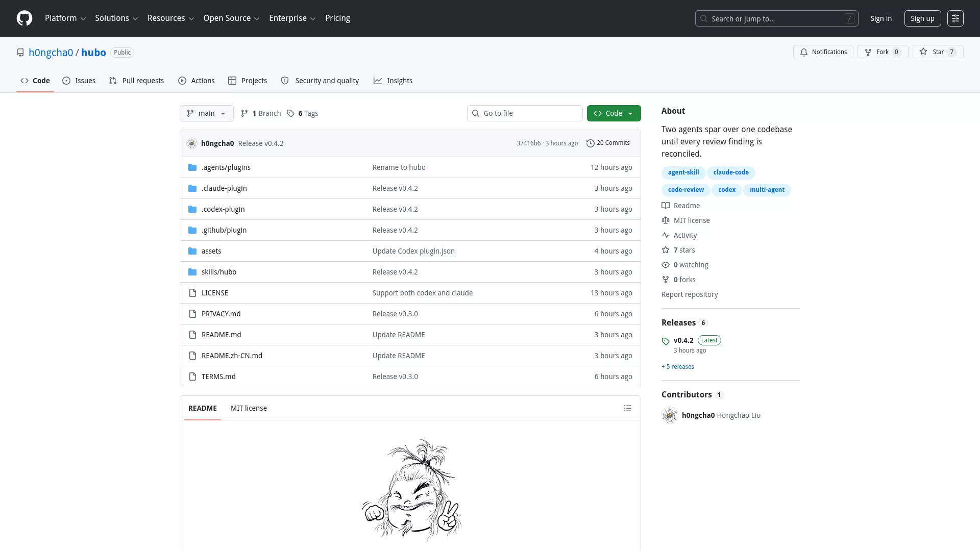View the 1 Branch link
This screenshot has width=980, height=551.
[x=261, y=113]
